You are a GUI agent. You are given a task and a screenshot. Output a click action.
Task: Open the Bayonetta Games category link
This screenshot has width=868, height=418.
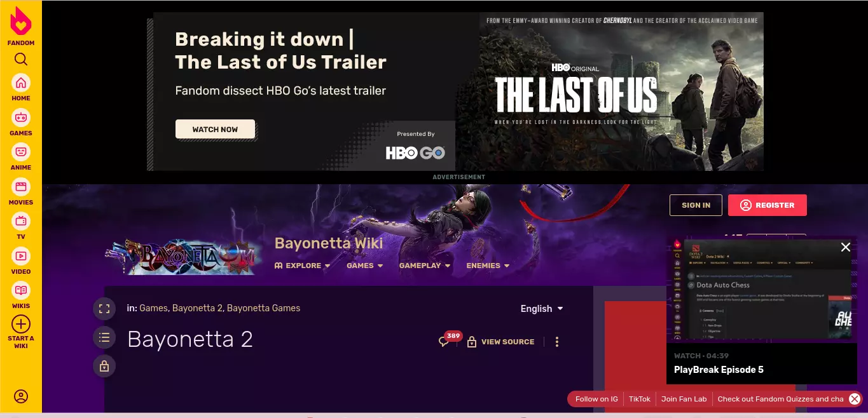pos(263,308)
